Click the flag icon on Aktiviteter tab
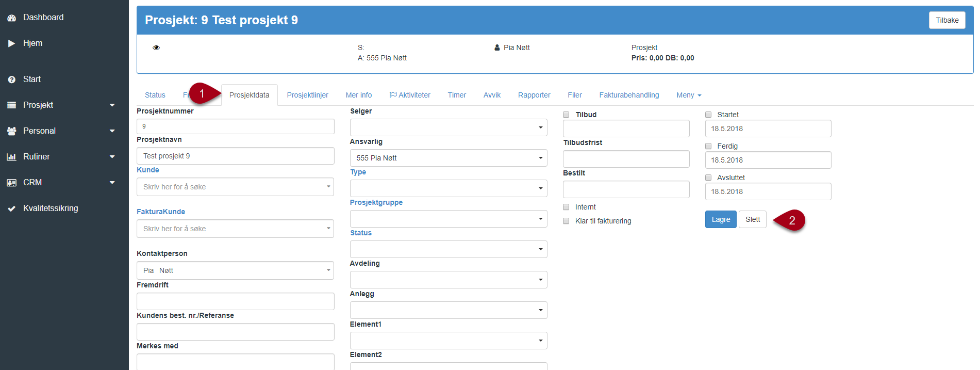Screen dimensions: 980x370 click(x=393, y=95)
